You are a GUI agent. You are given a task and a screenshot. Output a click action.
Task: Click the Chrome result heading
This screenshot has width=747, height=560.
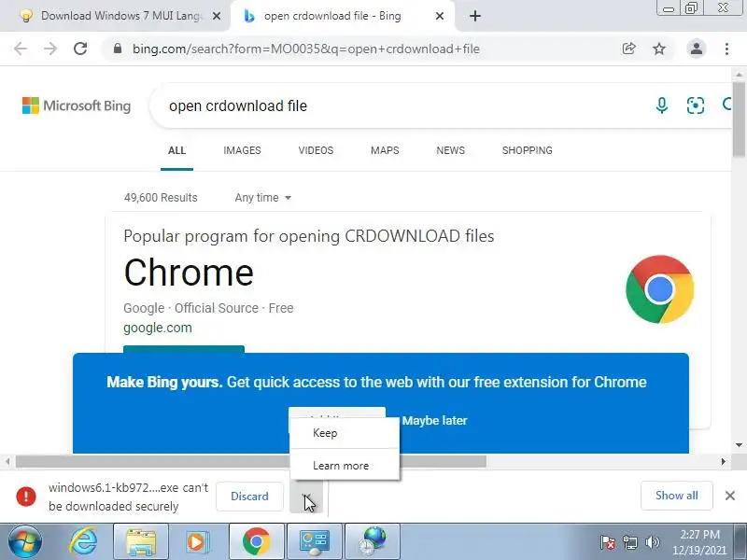coord(189,273)
